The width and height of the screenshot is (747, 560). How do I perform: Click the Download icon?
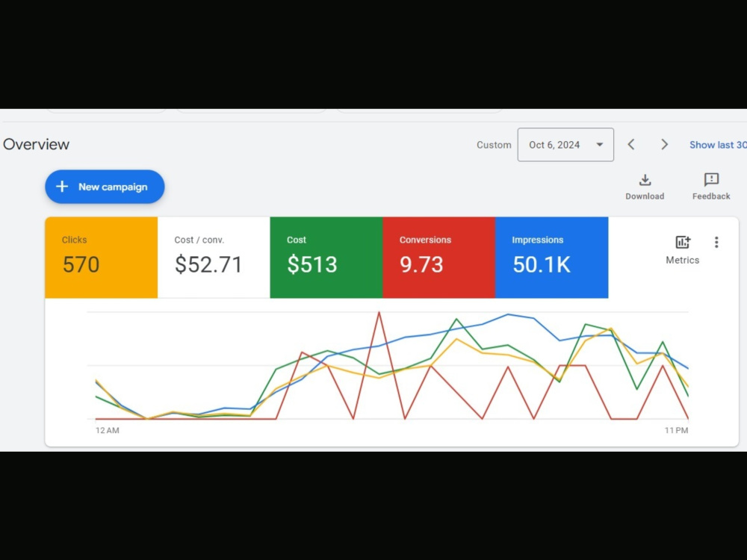[x=645, y=181]
